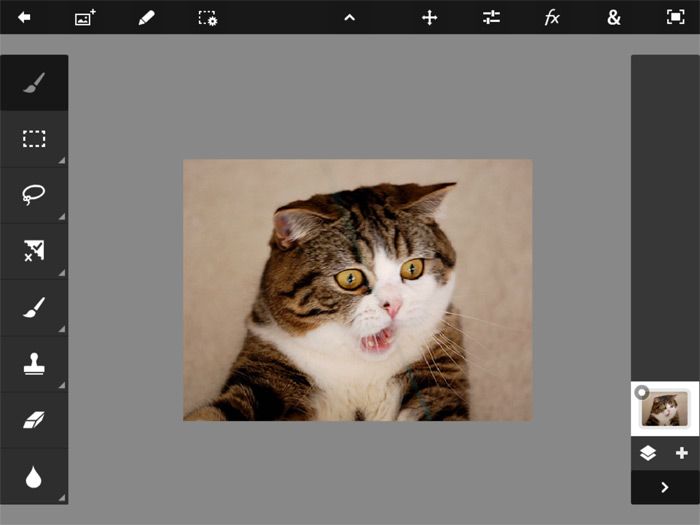Tap the ampersand more options button
The width and height of the screenshot is (700, 525).
point(613,17)
